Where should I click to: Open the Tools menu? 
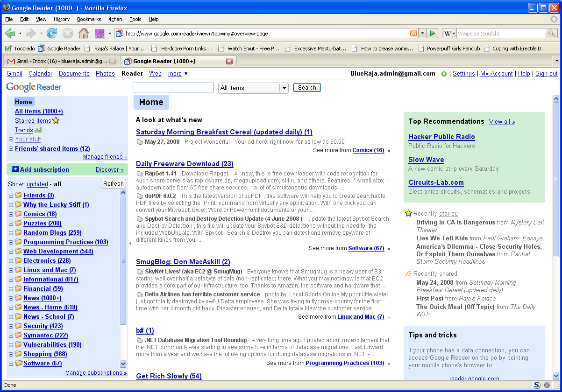[135, 19]
